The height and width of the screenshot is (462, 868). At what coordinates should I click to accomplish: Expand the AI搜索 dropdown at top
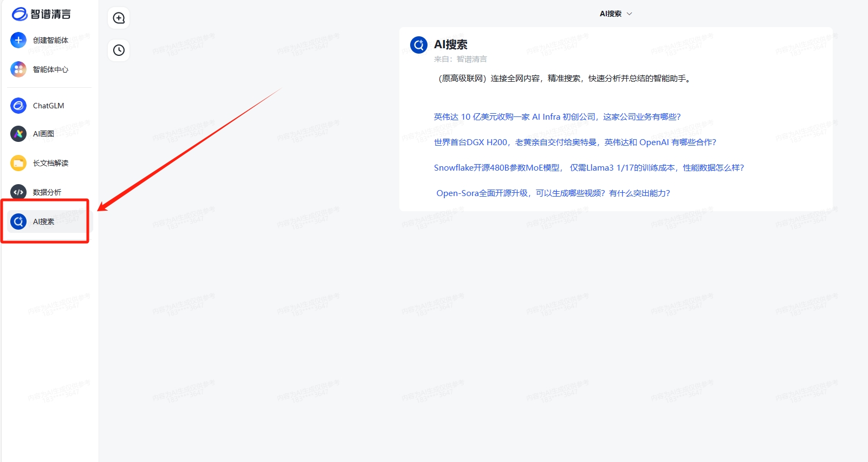(x=616, y=14)
